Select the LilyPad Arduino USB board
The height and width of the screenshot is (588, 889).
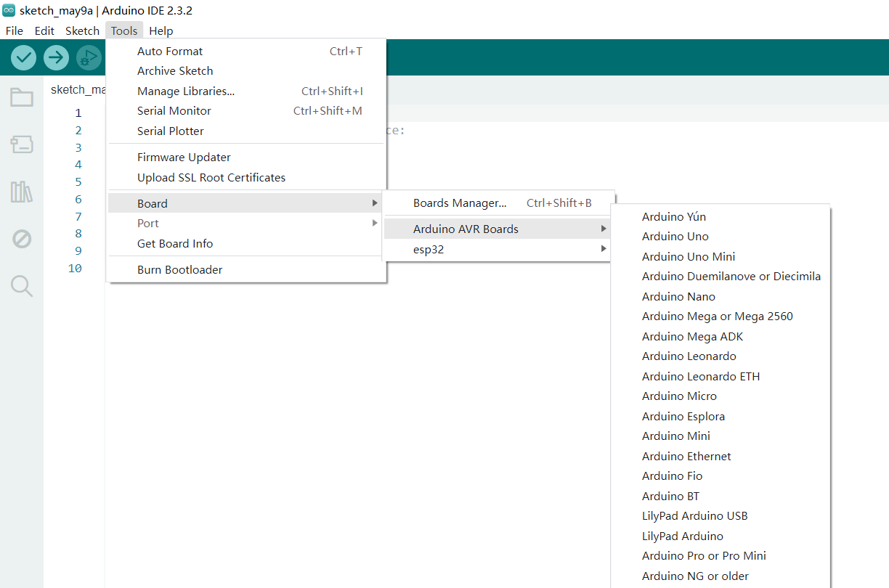[x=720, y=516]
